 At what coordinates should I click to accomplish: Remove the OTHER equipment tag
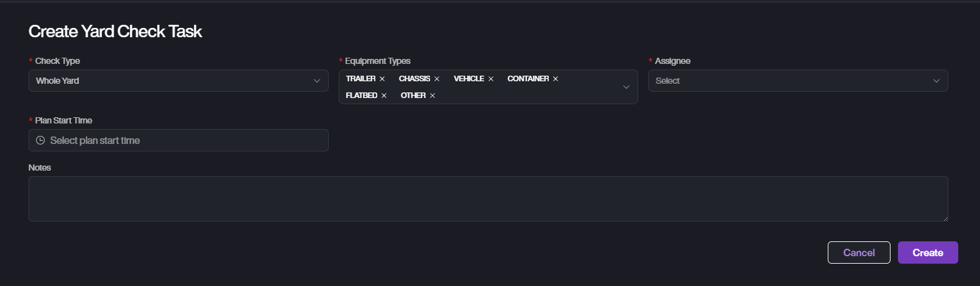click(x=433, y=96)
